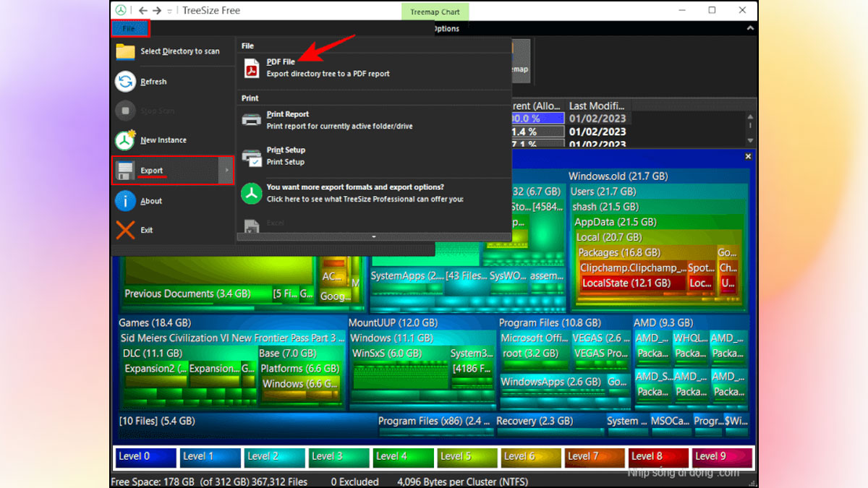This screenshot has height=488, width=868.
Task: Switch to the Treemap Chart tab
Action: [435, 12]
